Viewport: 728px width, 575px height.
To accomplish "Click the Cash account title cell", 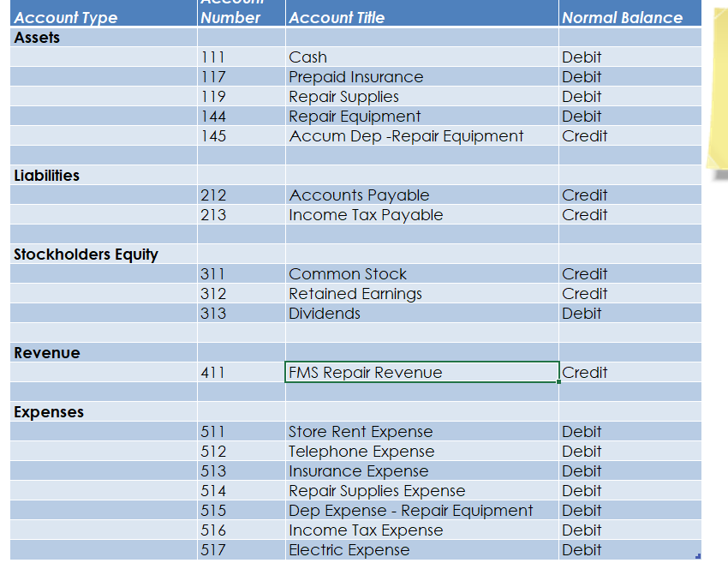I will click(x=307, y=57).
